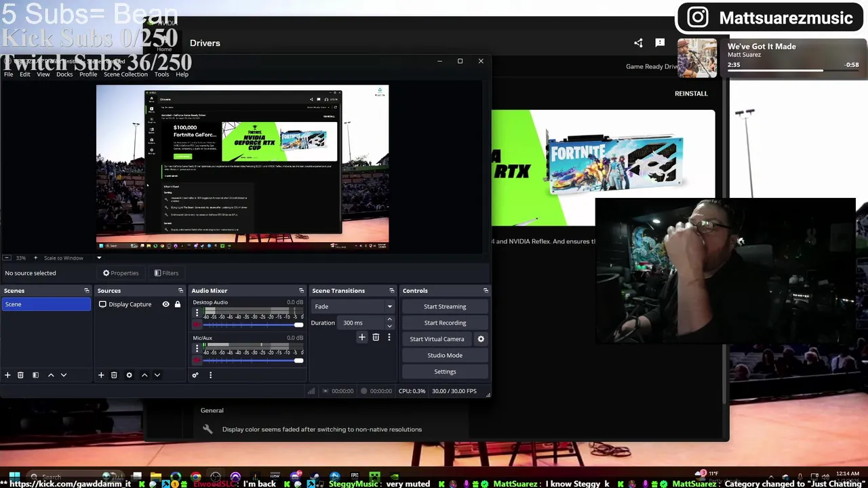This screenshot has height=488, width=868.
Task: Click the transition Duration field
Action: click(x=361, y=323)
